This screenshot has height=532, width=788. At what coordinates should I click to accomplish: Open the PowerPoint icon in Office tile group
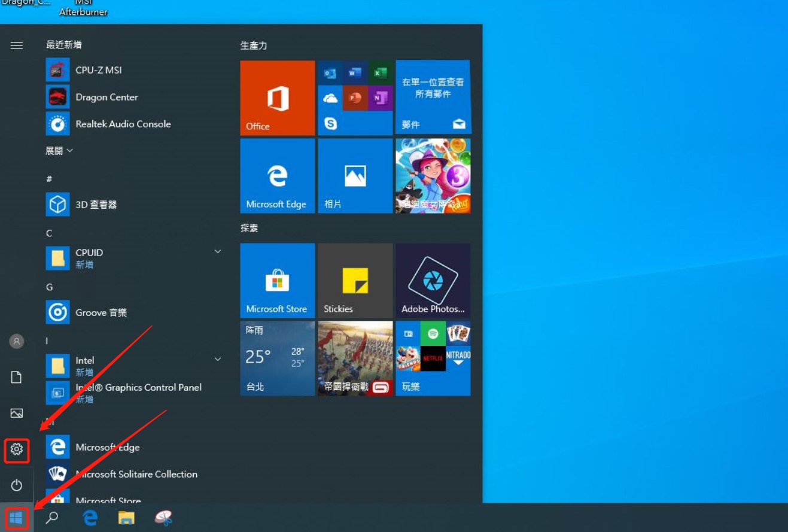tap(355, 98)
